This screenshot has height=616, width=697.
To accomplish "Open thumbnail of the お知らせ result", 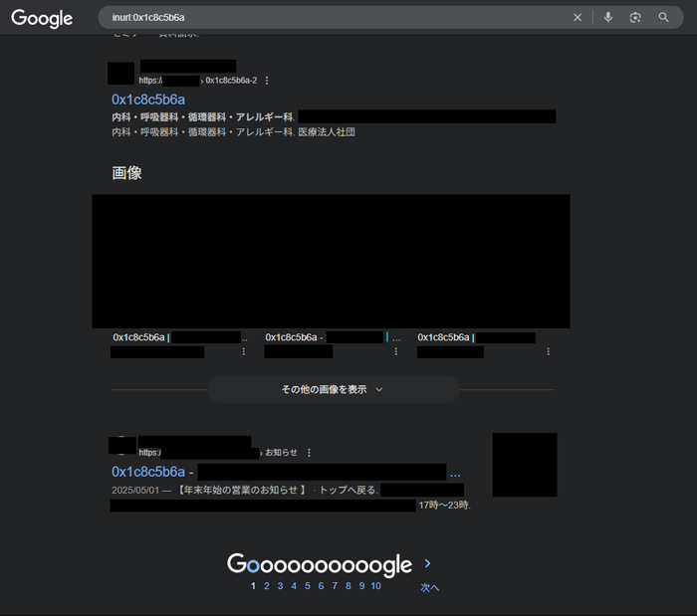I will [x=525, y=465].
